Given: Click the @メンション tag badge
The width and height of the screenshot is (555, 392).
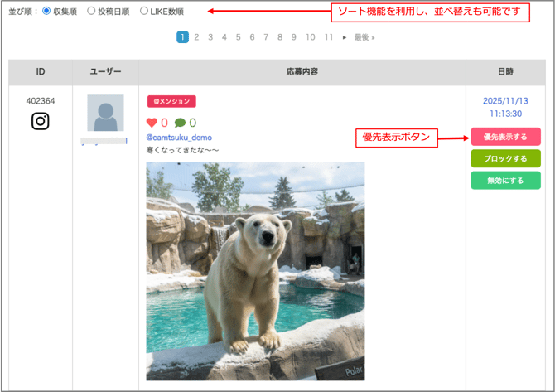Looking at the screenshot, I should [x=171, y=101].
